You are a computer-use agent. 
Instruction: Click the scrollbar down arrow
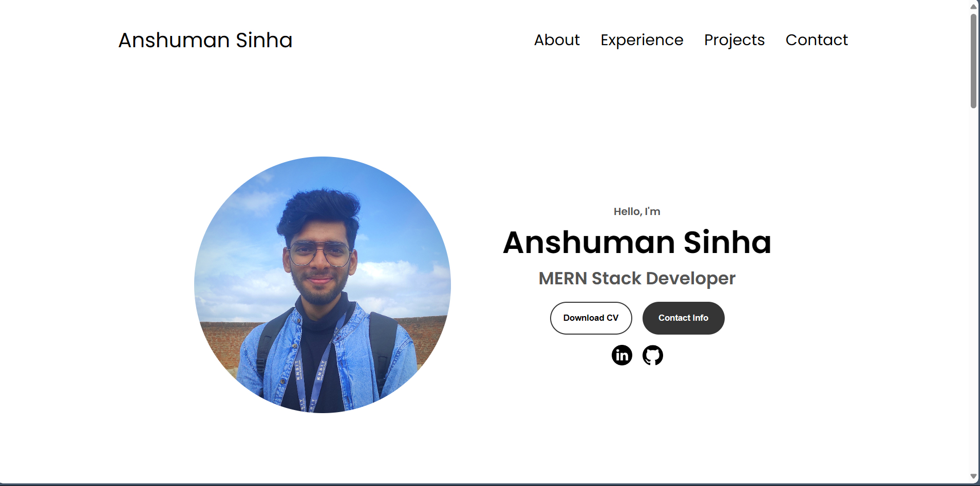(x=973, y=477)
